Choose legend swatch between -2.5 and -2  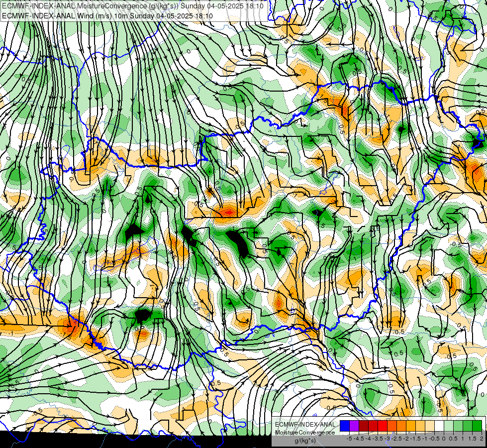pyautogui.click(x=401, y=426)
